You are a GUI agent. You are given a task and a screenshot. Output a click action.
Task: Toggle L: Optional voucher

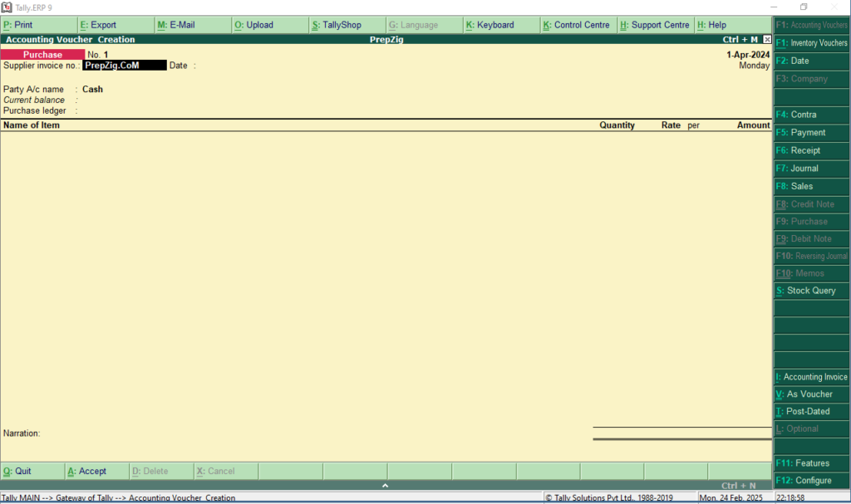pyautogui.click(x=811, y=429)
